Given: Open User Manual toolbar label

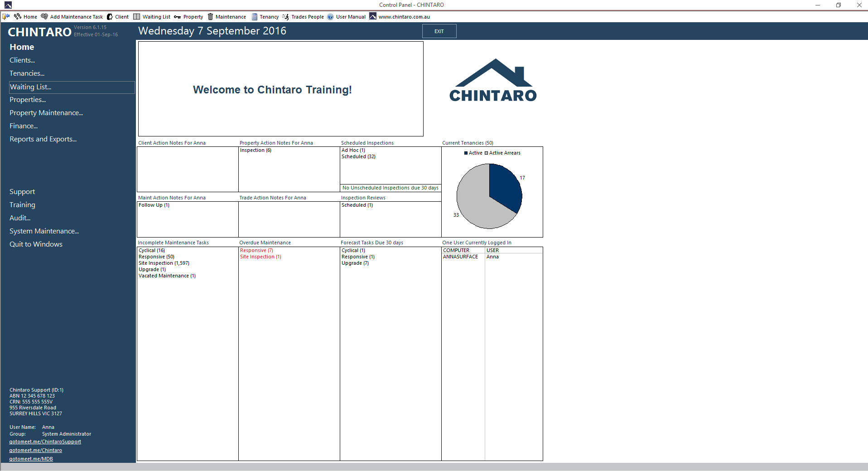Looking at the screenshot, I should (x=351, y=17).
